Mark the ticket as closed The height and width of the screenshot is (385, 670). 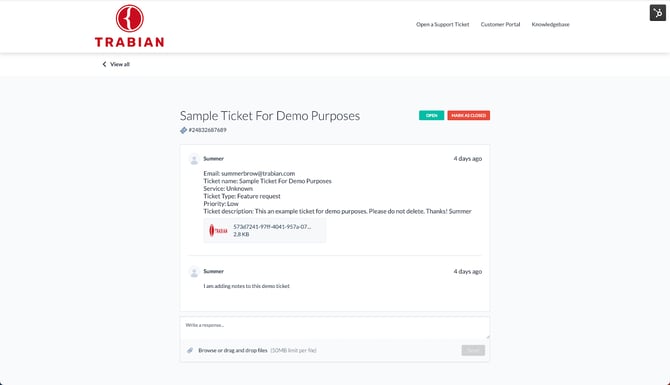[x=468, y=115]
